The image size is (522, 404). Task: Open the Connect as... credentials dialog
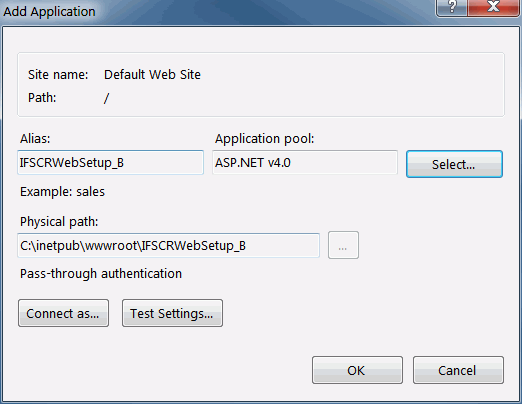(x=63, y=313)
